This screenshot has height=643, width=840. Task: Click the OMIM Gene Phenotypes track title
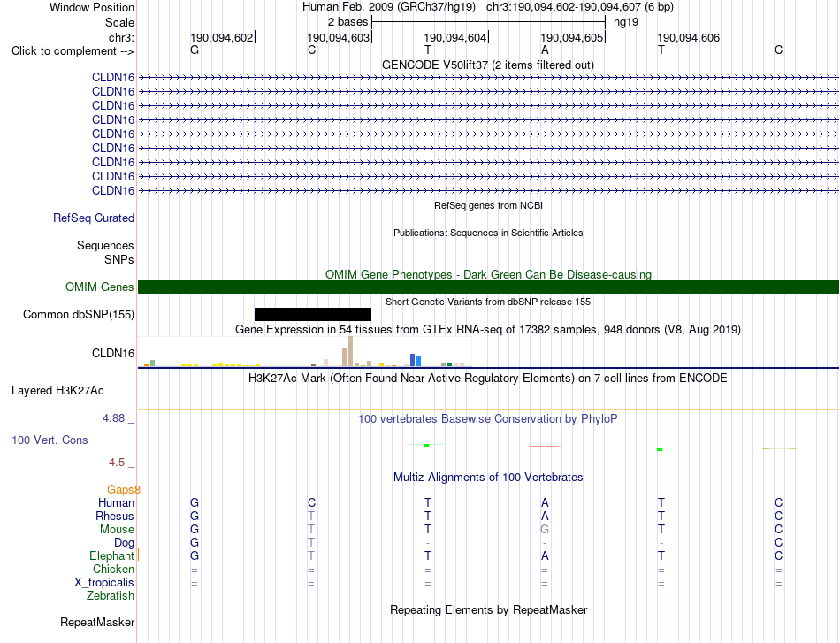(489, 274)
